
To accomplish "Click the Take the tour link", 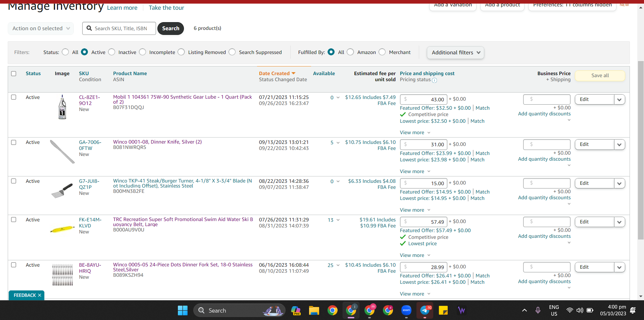I will point(166,8).
